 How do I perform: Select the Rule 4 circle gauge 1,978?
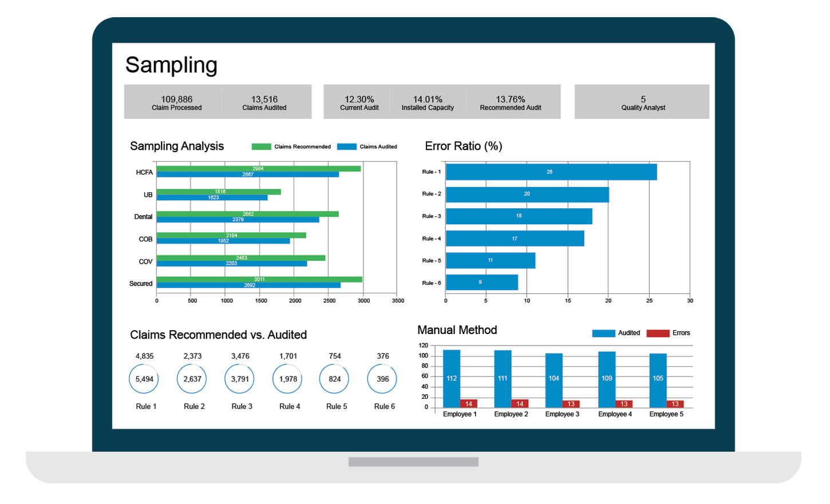click(x=287, y=379)
